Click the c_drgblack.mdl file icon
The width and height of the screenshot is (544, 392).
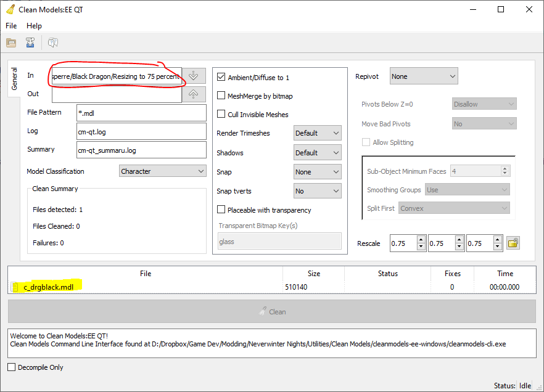(15, 287)
